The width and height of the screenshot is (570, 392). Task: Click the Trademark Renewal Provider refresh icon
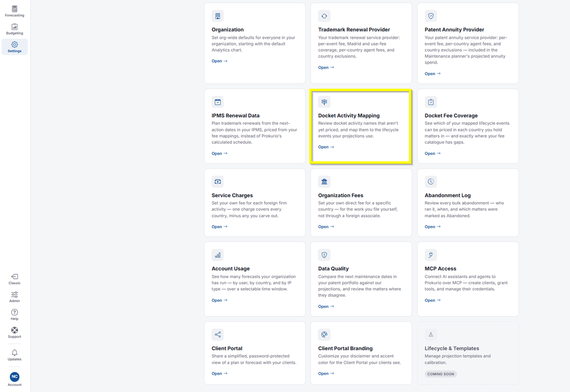(x=324, y=16)
